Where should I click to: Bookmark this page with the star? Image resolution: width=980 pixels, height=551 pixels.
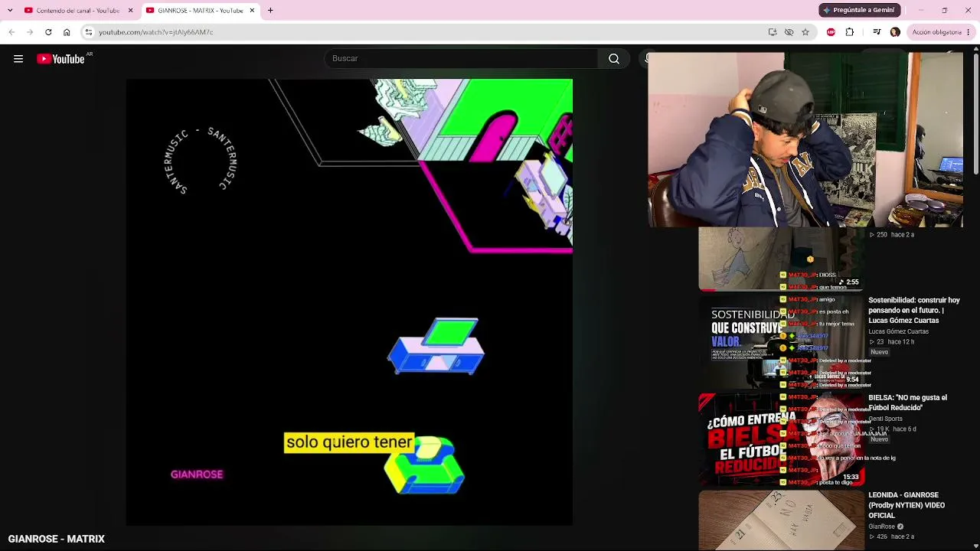[x=805, y=32]
